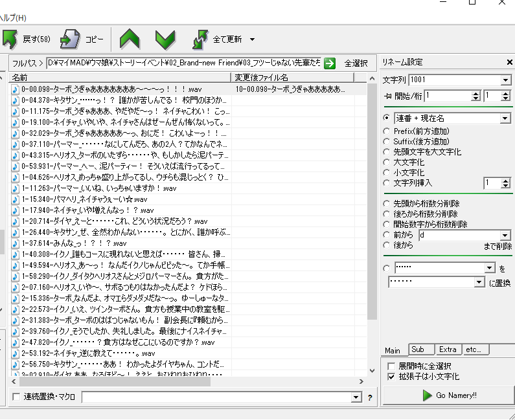Click audio icon of 1-37.614-みんな file

[x=15, y=243]
